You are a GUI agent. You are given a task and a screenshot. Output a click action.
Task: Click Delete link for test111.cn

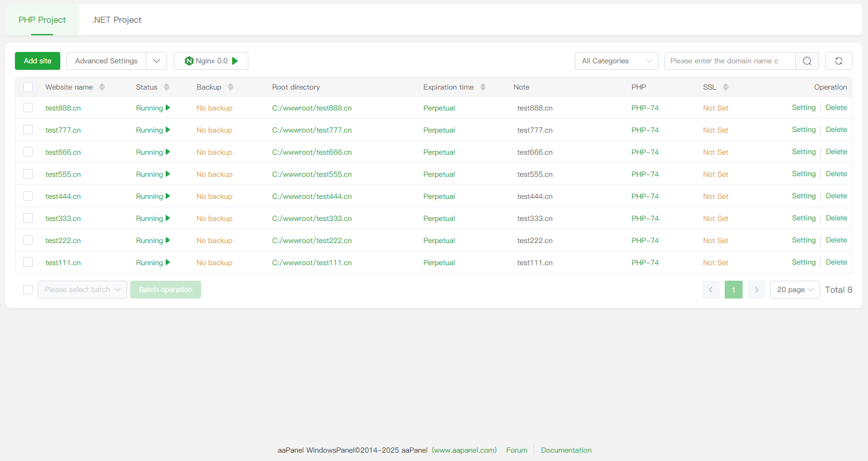click(x=836, y=262)
